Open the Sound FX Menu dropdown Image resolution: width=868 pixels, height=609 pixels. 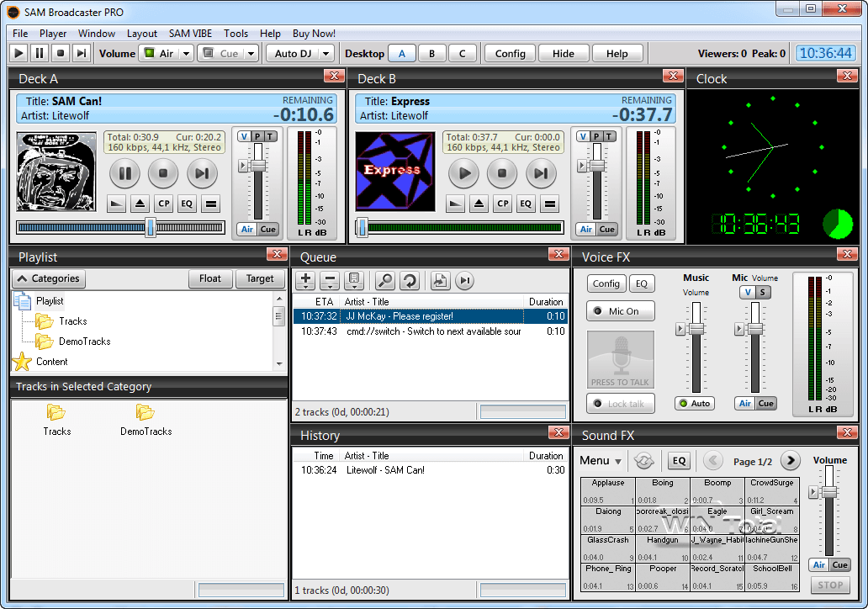point(600,460)
